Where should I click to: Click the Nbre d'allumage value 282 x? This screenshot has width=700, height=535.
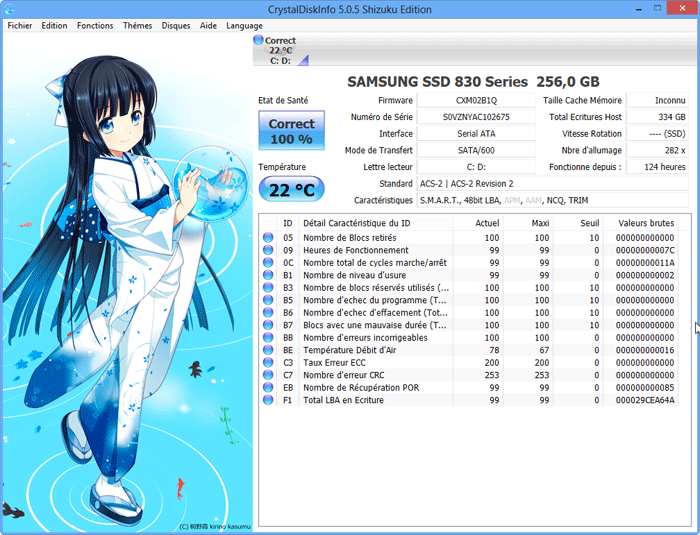(657, 150)
